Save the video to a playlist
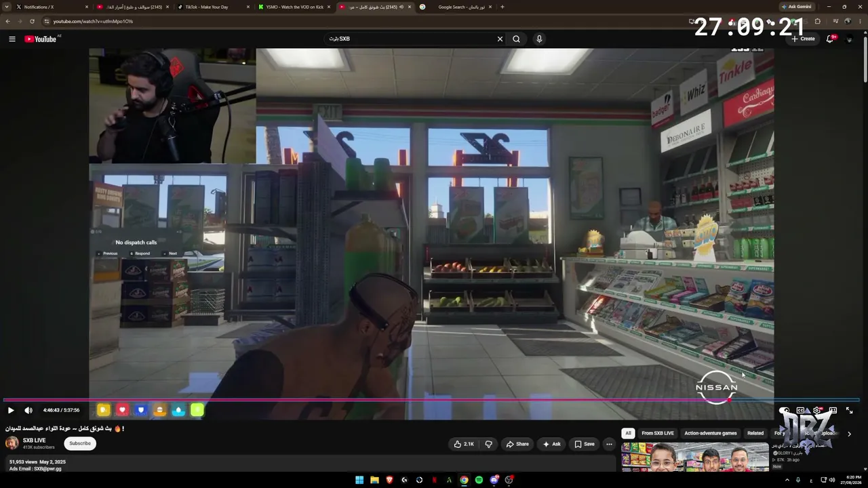The width and height of the screenshot is (868, 488). (584, 444)
